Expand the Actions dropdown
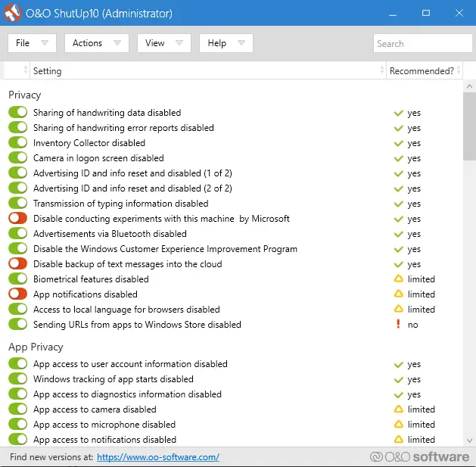 pos(96,43)
